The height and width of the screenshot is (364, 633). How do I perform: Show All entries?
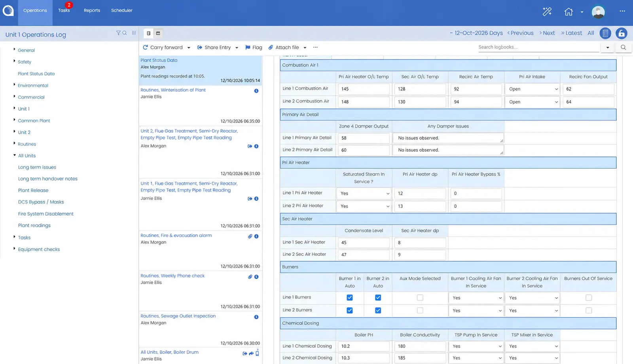591,33
